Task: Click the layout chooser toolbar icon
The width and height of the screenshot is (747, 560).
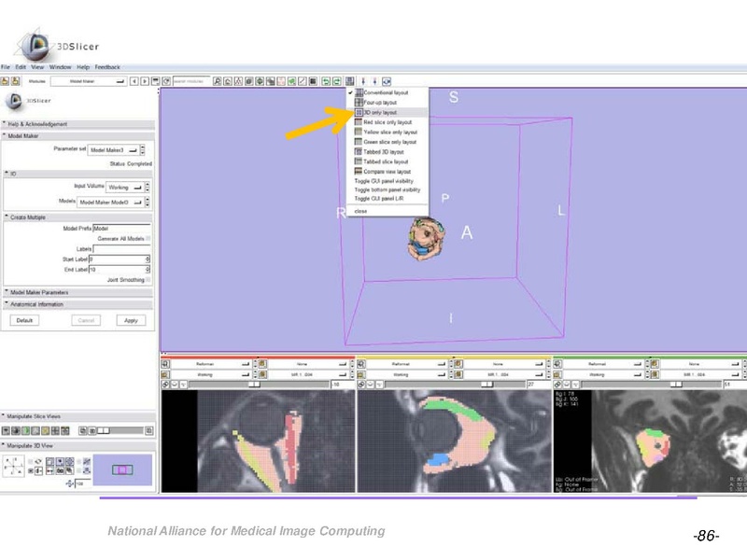Action: 349,81
